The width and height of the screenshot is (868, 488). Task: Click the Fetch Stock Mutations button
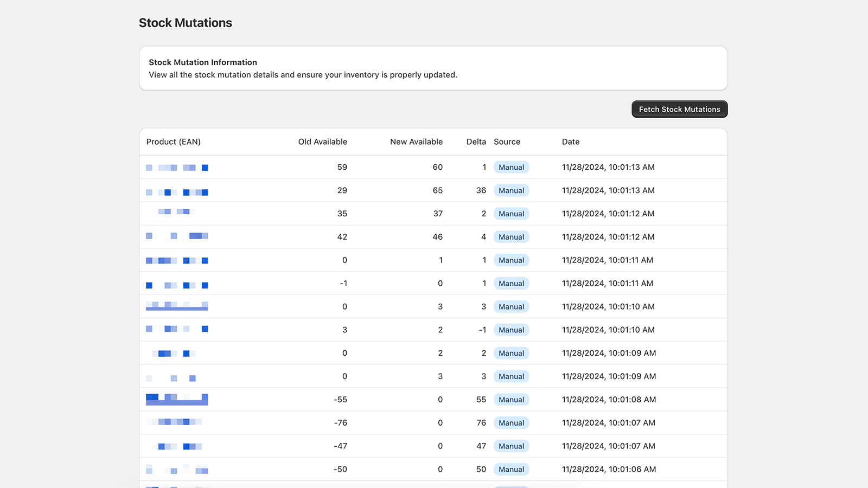click(x=679, y=109)
